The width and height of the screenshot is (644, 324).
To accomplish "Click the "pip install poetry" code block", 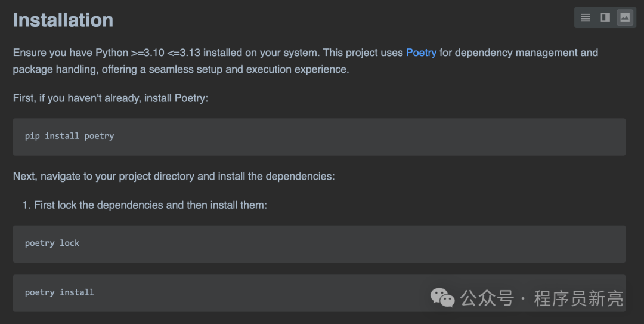I will click(x=319, y=137).
